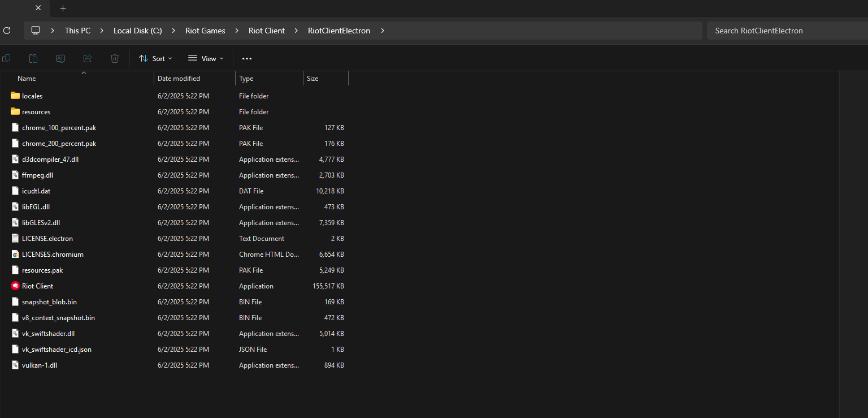Screen dimensions: 868x418
Task: Click the libEGL.dll file icon
Action: click(x=15, y=206)
